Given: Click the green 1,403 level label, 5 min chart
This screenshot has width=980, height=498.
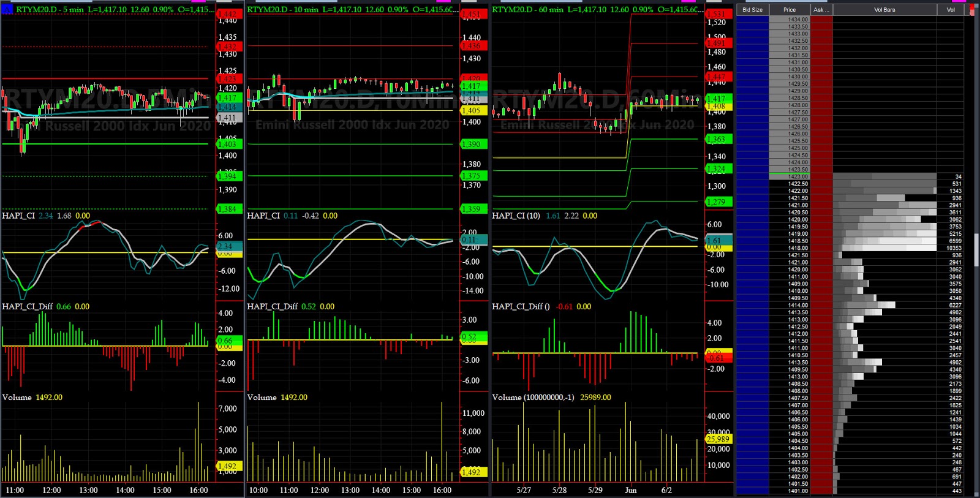Looking at the screenshot, I should click(229, 144).
